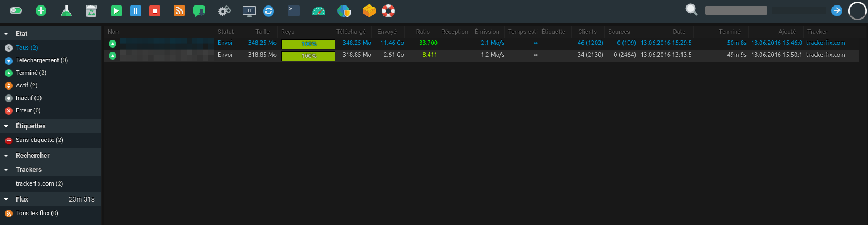The image size is (868, 225).
Task: Collapse the Étiquettes section
Action: pos(6,126)
